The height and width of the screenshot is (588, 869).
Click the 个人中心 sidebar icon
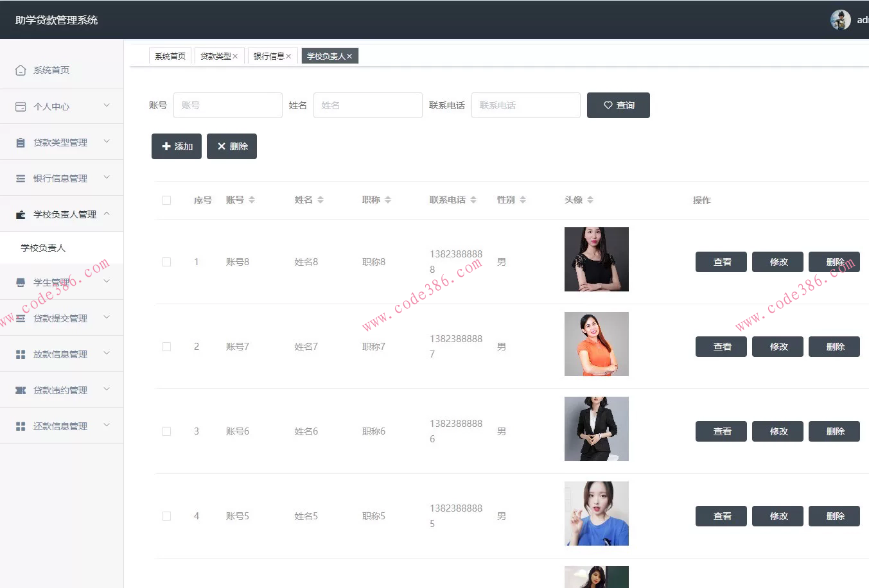pyautogui.click(x=19, y=105)
